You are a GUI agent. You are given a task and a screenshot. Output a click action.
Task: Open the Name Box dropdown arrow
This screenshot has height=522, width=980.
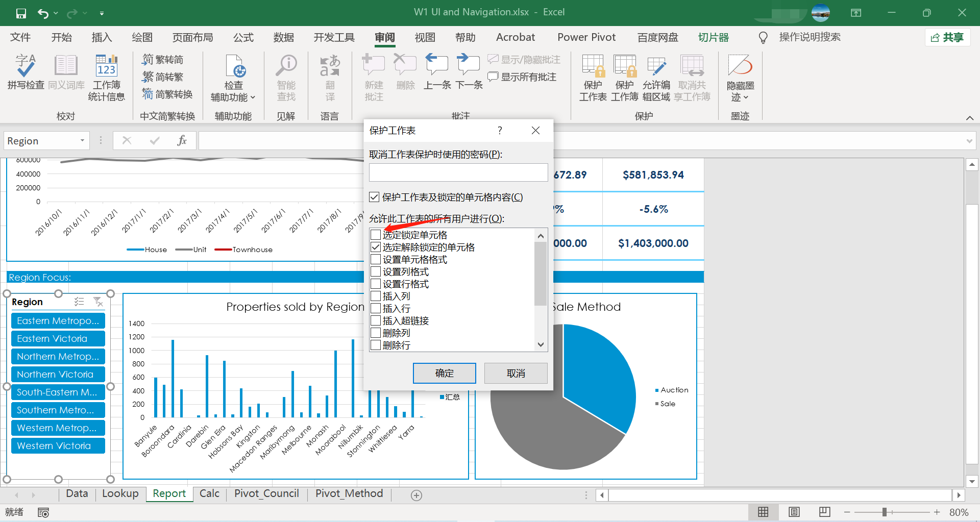(x=82, y=141)
